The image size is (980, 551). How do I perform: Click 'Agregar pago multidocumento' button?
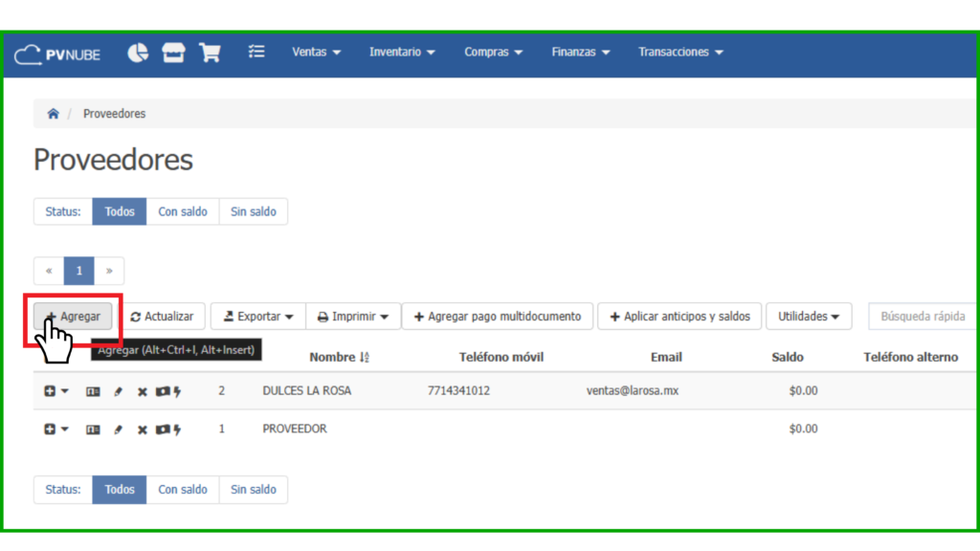pyautogui.click(x=497, y=317)
